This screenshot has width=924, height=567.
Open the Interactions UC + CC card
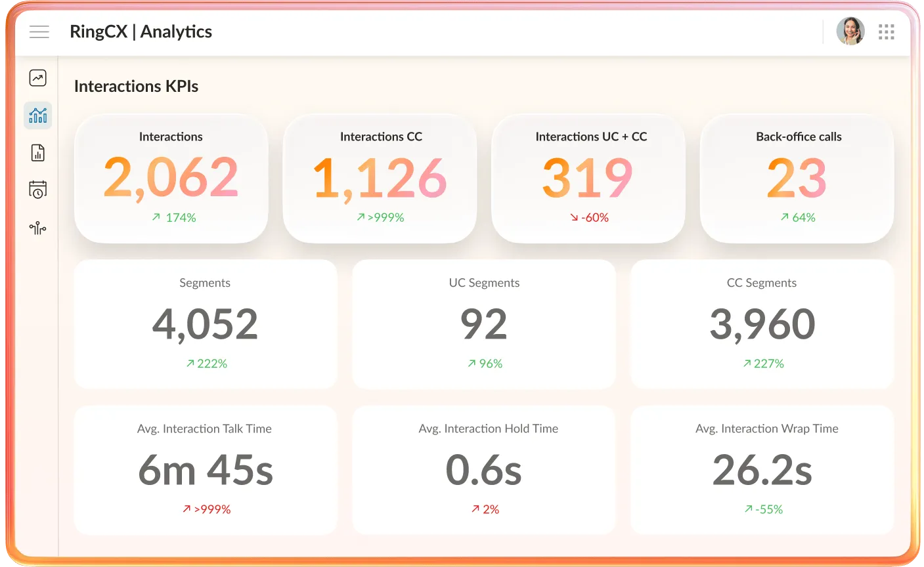[589, 178]
